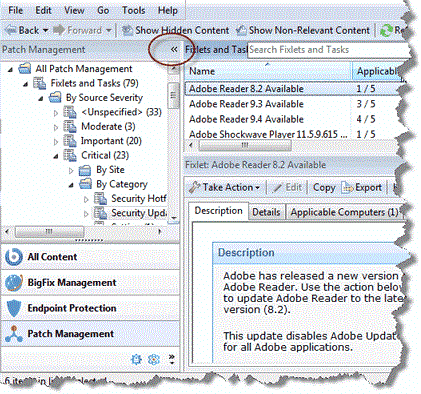This screenshot has width=421, height=394.
Task: Click the Security Hotfix list icon
Action: point(100,199)
